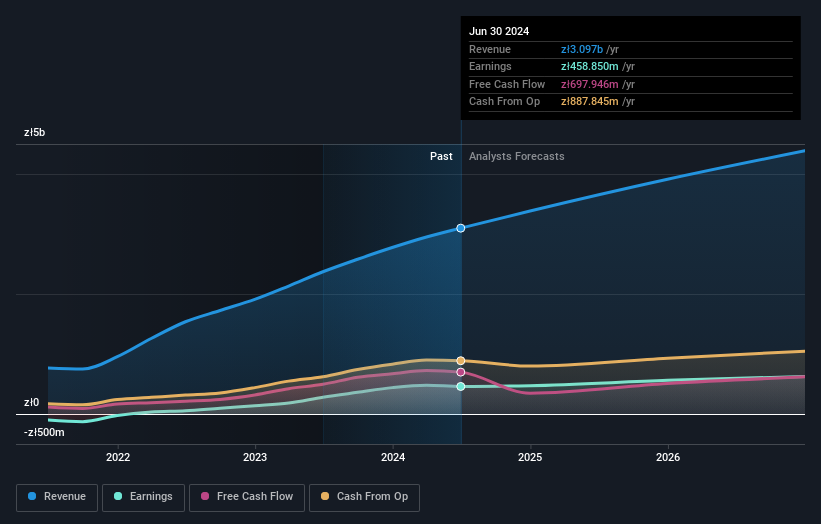The image size is (821, 524).
Task: Click the orange Cash From Op legend dot
Action: coord(325,496)
